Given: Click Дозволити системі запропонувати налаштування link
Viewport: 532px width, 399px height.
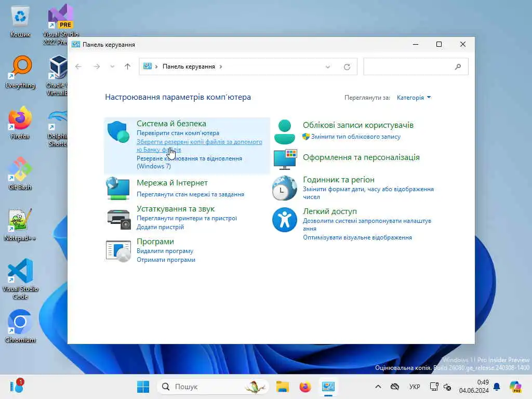Looking at the screenshot, I should [x=367, y=224].
